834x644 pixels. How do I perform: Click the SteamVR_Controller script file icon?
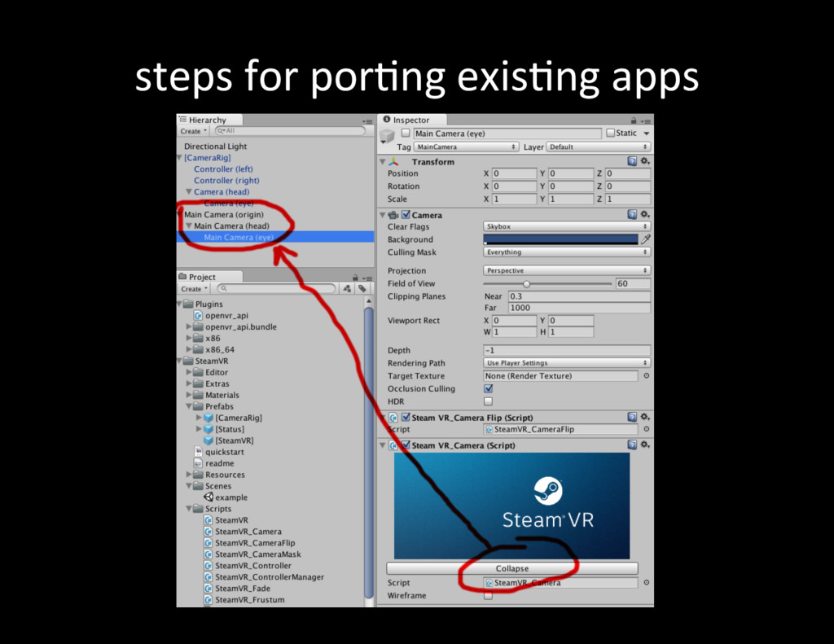[208, 566]
